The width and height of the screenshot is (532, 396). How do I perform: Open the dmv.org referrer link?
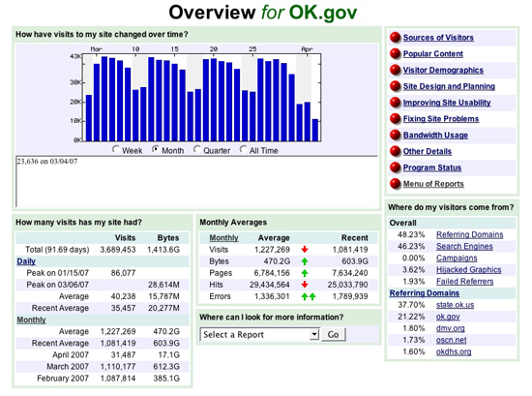[451, 328]
